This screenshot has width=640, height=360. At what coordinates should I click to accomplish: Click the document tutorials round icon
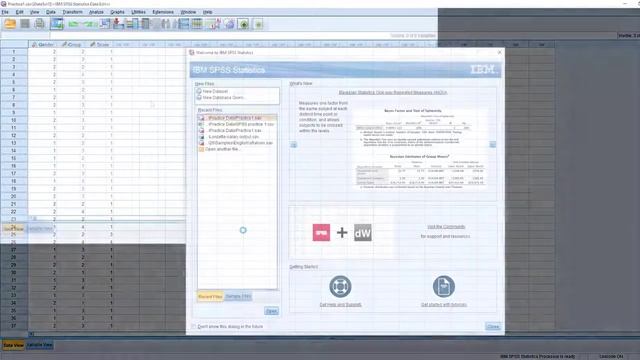tap(444, 287)
